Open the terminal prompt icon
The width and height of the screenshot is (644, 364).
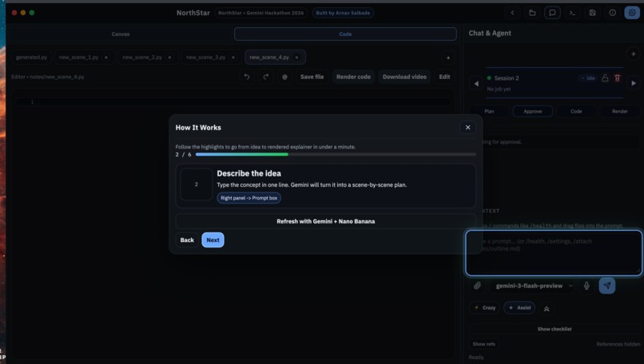(572, 13)
